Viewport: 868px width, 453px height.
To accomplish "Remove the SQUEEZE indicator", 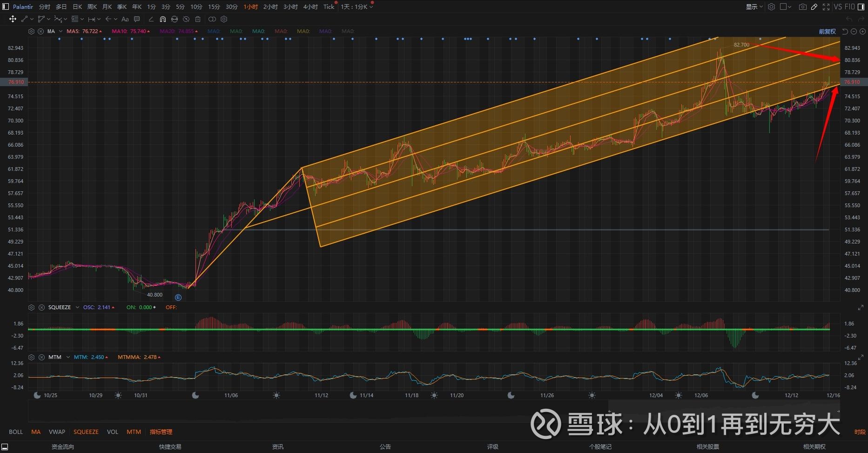I will [41, 307].
